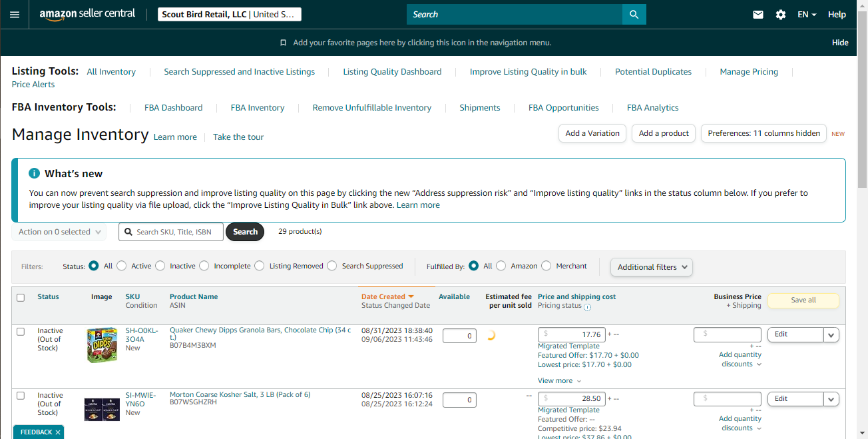Open Shipments tool

coord(480,108)
